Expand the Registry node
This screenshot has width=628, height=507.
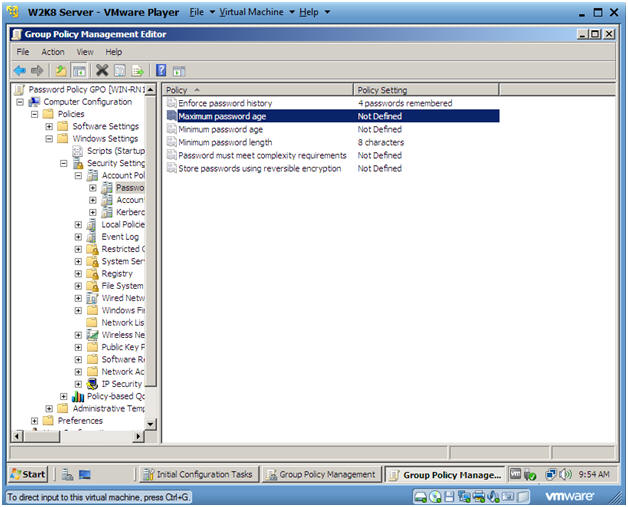pos(78,274)
